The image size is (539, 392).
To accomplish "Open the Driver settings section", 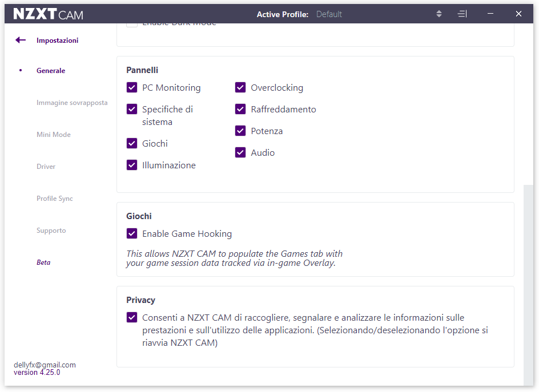I will click(46, 167).
